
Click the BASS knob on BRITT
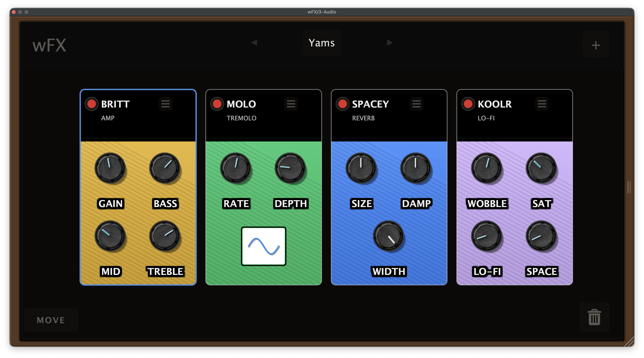click(165, 168)
